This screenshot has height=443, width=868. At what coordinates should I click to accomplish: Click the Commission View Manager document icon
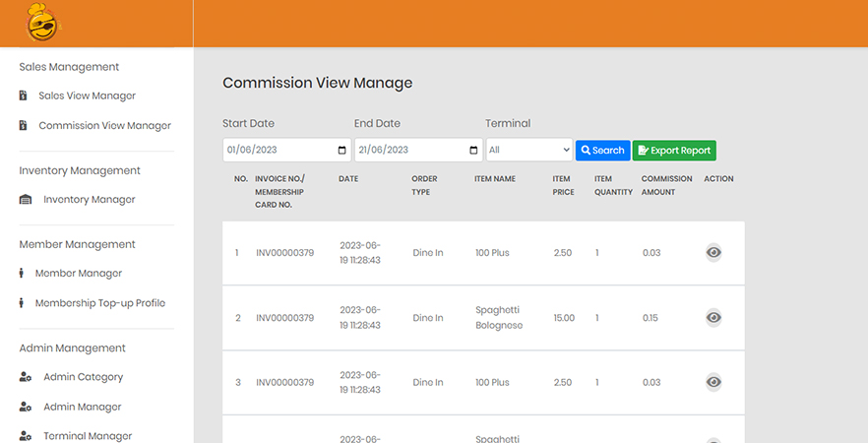[24, 125]
